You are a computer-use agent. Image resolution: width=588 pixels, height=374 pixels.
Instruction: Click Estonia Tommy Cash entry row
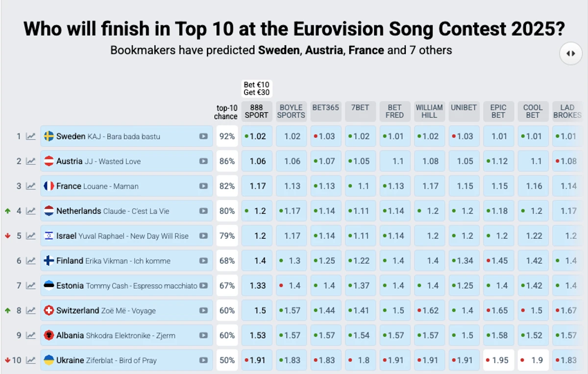[126, 286]
